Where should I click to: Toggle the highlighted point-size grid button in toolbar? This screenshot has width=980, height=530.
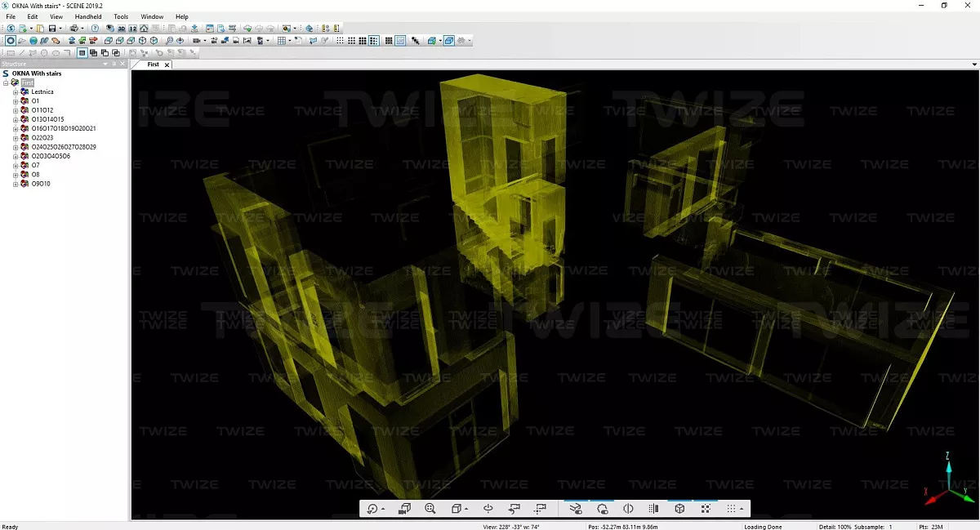tap(374, 40)
